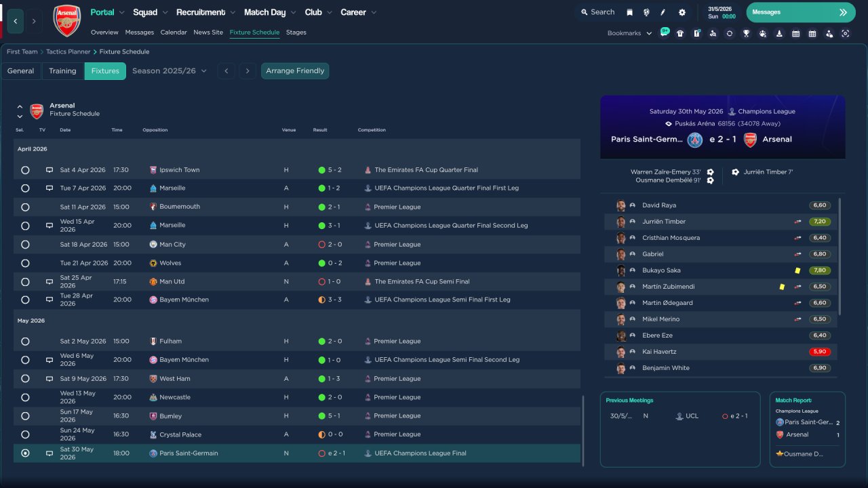Click the yellow card icon beside Bukayo Saka
Screen dimensions: 868x488
point(798,270)
